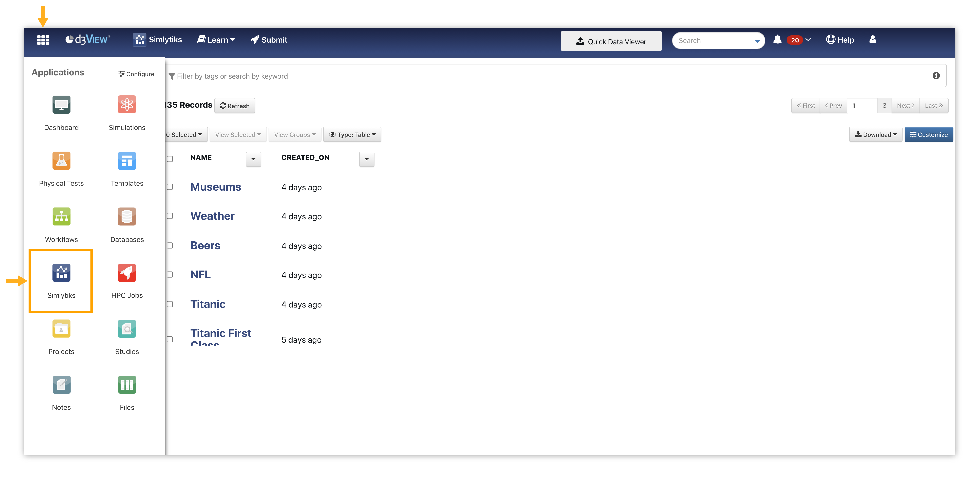Open the Download dropdown

pos(875,134)
